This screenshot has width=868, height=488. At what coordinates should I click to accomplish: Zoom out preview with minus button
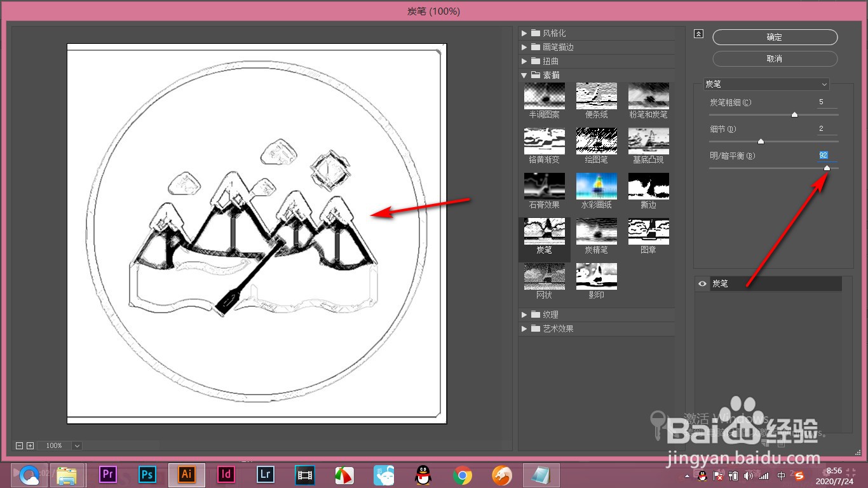point(19,446)
